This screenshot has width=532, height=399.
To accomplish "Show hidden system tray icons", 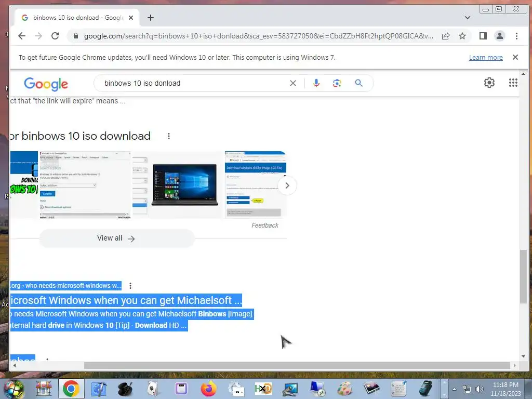I will [454, 389].
